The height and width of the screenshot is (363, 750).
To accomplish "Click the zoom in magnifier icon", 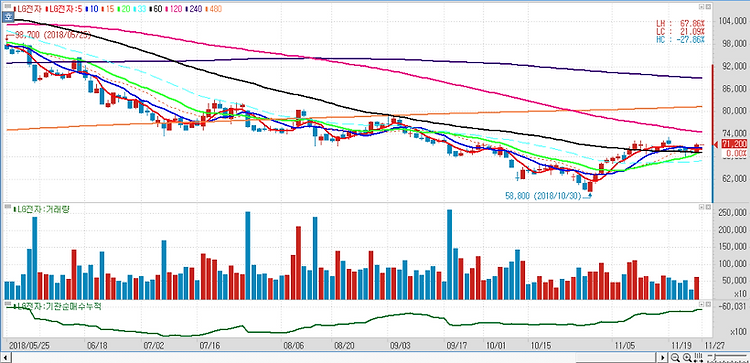I will (x=687, y=358).
